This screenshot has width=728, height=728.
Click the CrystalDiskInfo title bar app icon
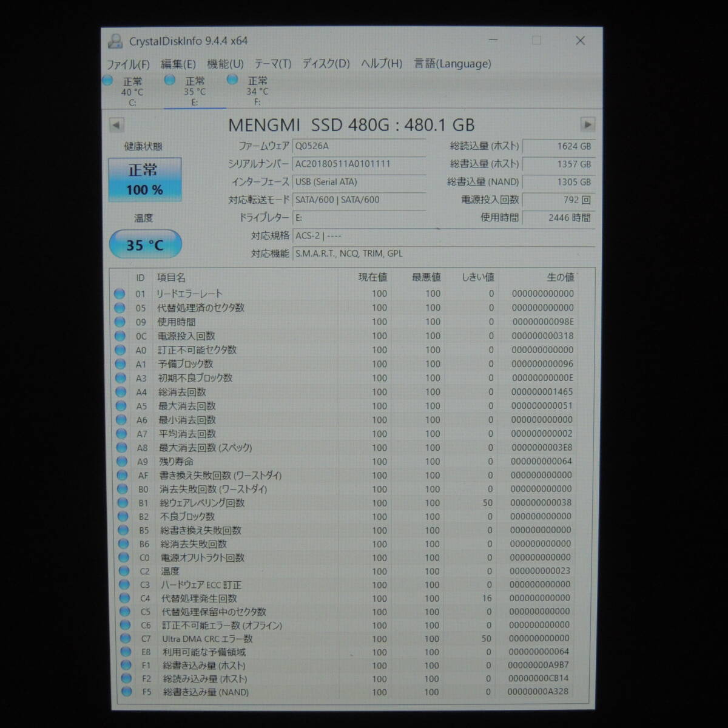(x=114, y=41)
